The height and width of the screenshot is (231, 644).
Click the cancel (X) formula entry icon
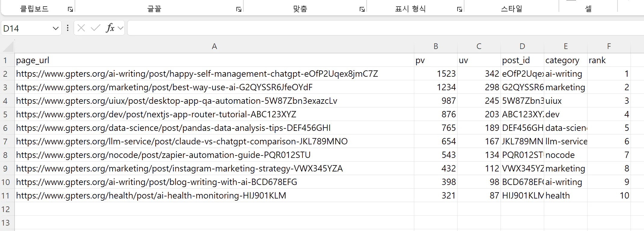[x=81, y=28]
